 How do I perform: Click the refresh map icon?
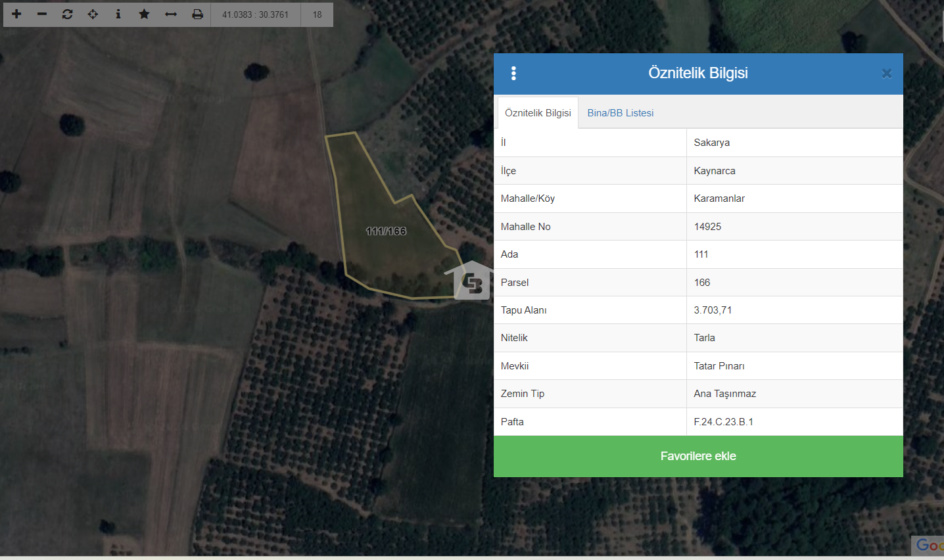(67, 14)
